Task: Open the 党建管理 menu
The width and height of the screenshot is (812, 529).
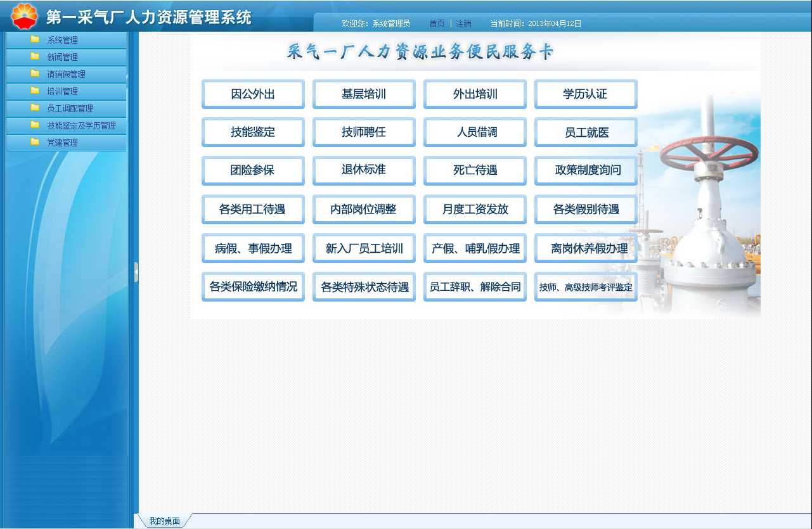Action: pyautogui.click(x=66, y=143)
